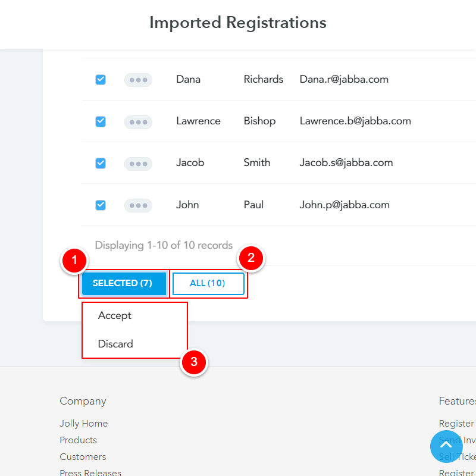Visit the Customers footer link
Viewport: 476px width, 476px height.
tap(83, 456)
